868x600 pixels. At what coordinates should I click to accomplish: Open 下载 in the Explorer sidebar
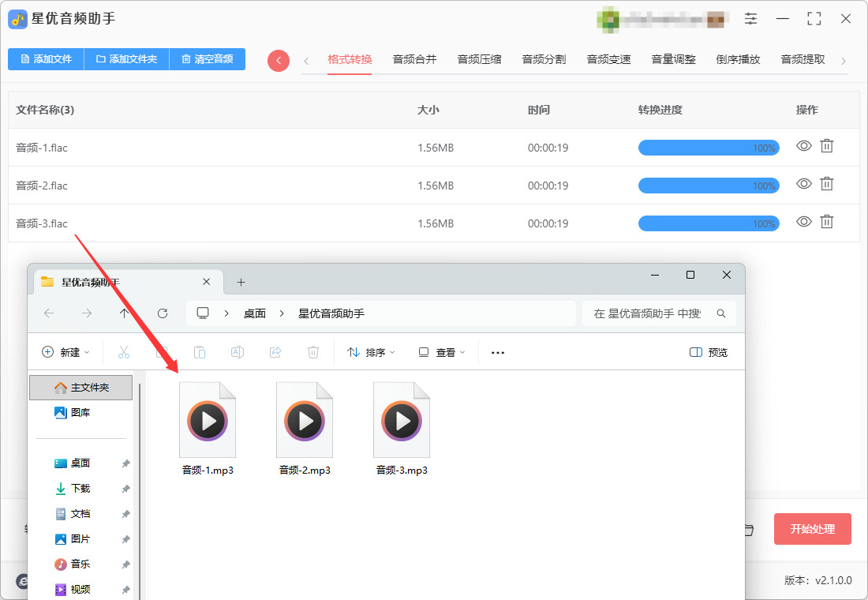coord(80,488)
